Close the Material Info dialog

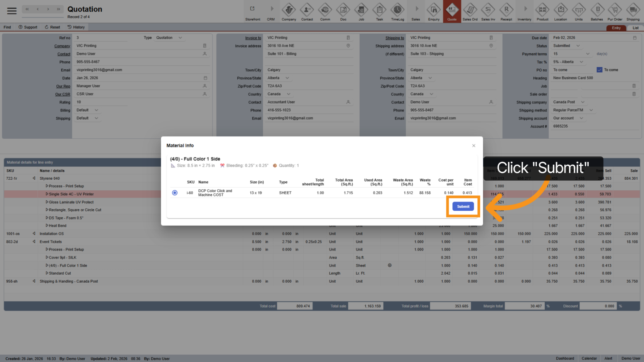pyautogui.click(x=474, y=146)
